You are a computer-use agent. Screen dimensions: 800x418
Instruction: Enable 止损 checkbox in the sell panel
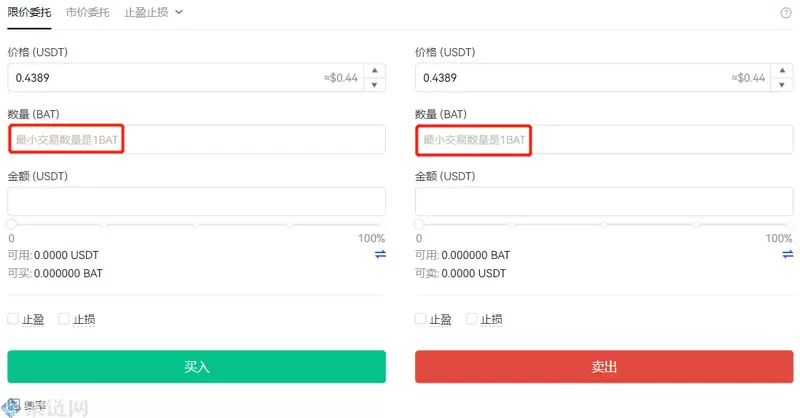pyautogui.click(x=471, y=319)
